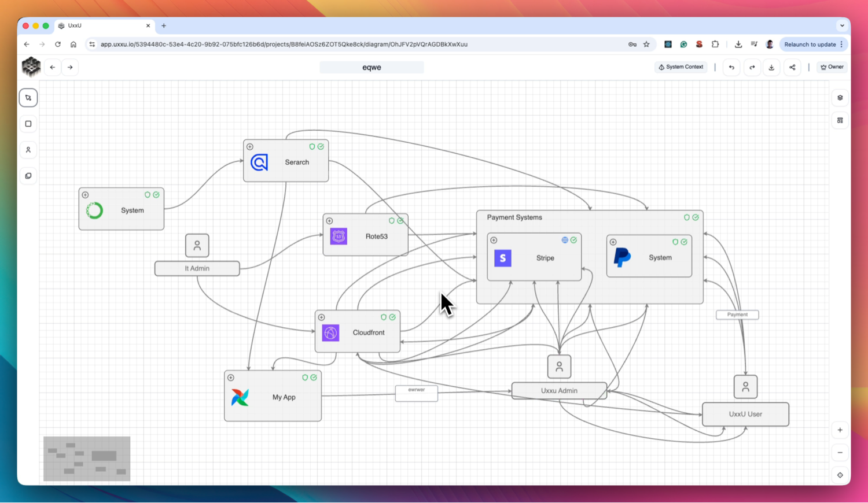This screenshot has width=868, height=503.
Task: Choose the person actor tool
Action: point(28,150)
